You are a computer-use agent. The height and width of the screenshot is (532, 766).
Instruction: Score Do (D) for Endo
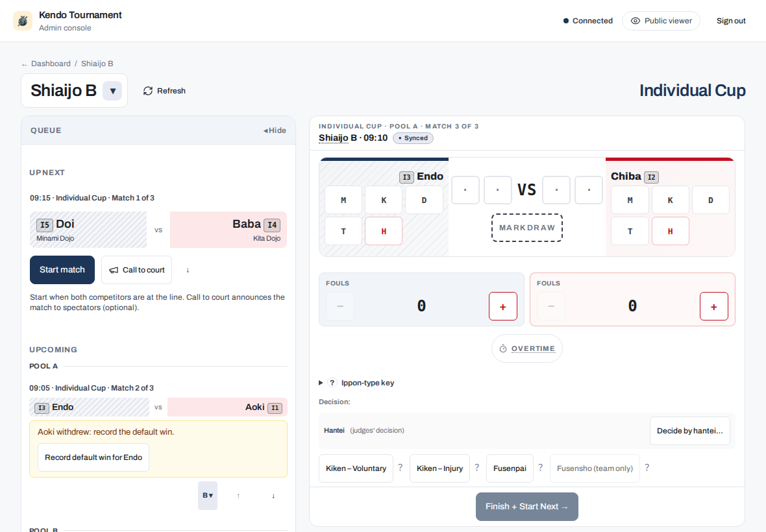coord(424,200)
